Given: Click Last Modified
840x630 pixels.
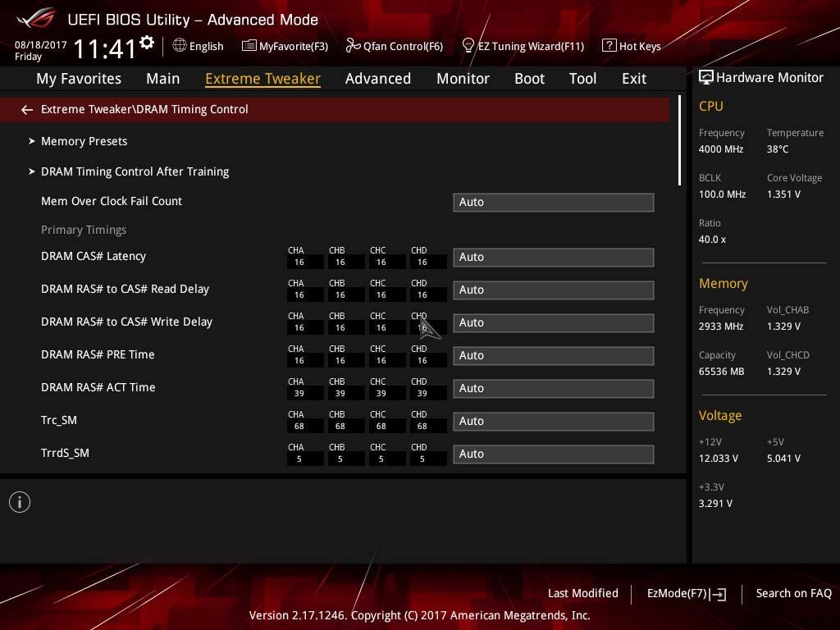Looking at the screenshot, I should click(x=583, y=594).
